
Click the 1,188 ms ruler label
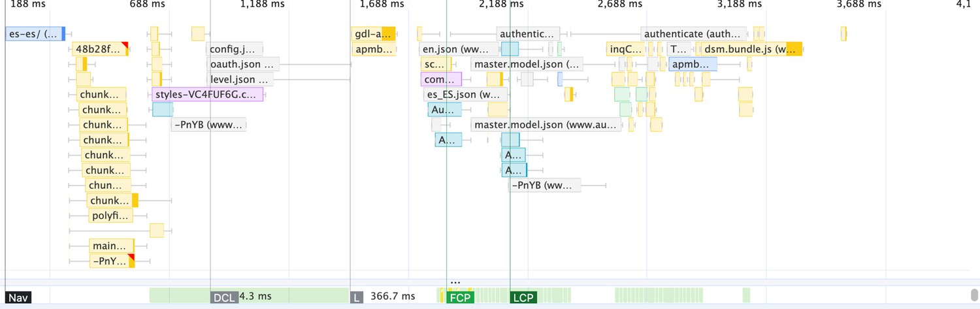[x=262, y=5]
